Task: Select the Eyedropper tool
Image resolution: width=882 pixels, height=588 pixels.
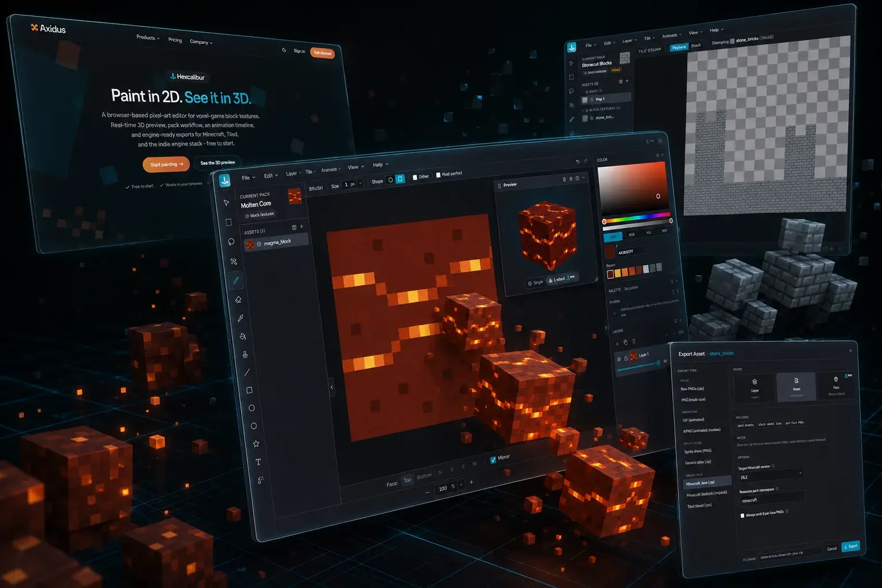Action: tap(240, 318)
